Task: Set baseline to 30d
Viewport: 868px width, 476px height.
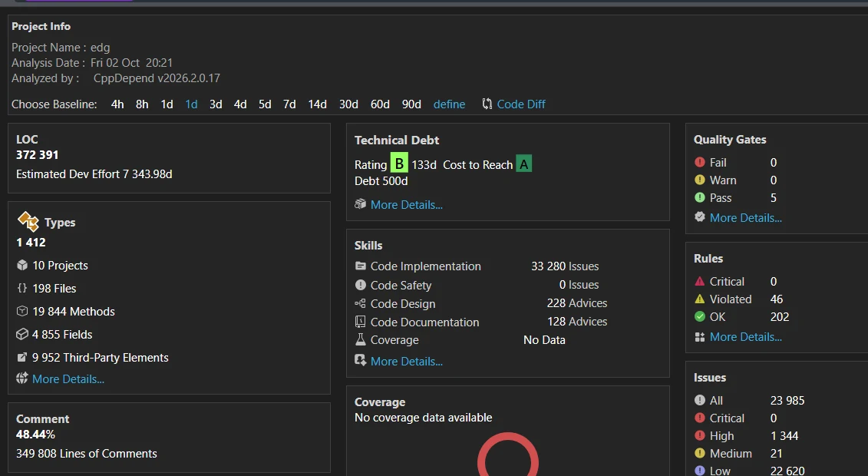Action: pyautogui.click(x=348, y=104)
